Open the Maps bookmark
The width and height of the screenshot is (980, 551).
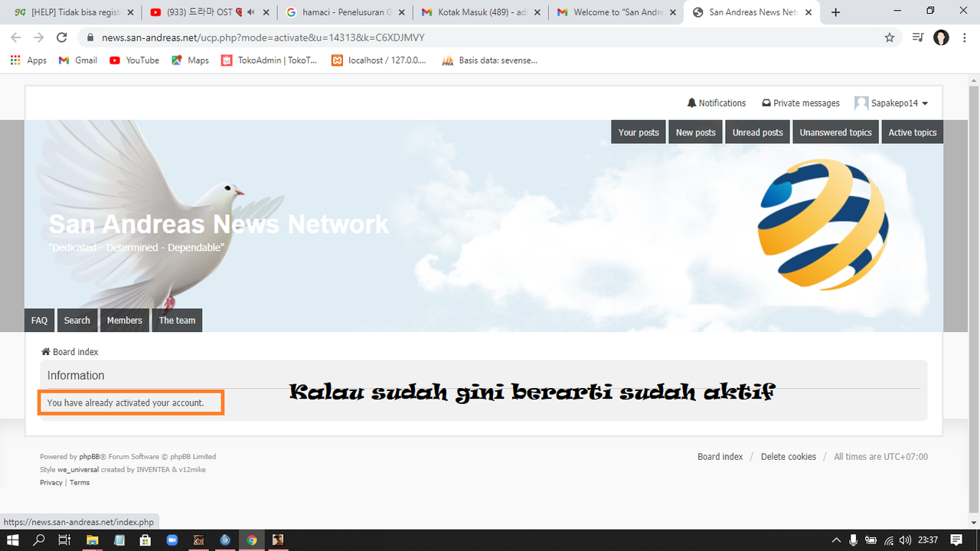190,60
